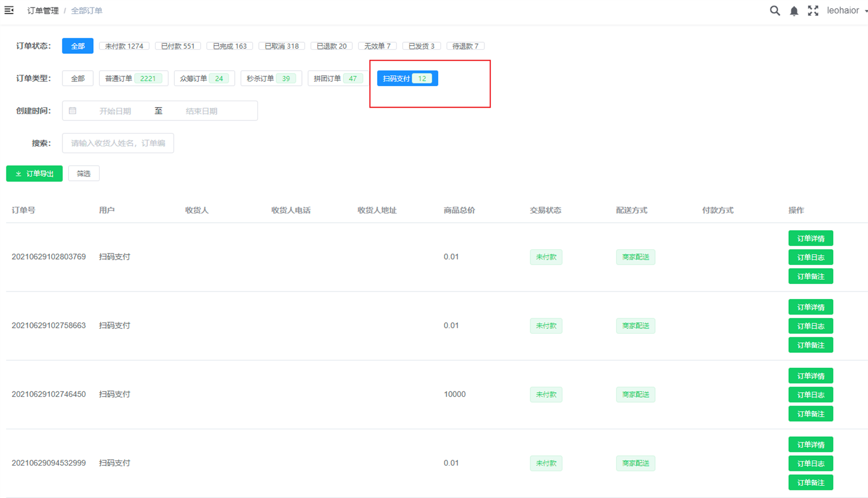Image resolution: width=868 pixels, height=498 pixels.
Task: Collapse the sidebar with hamburger menu icon
Action: tap(9, 10)
